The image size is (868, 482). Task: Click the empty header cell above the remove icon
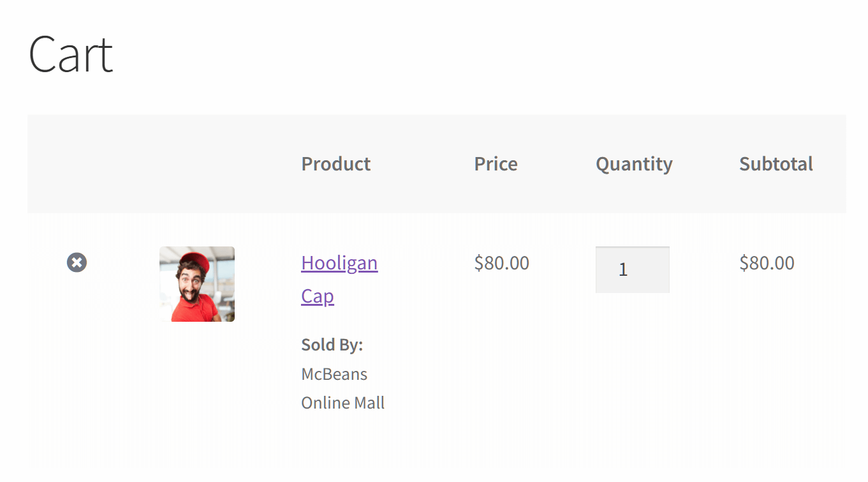pyautogui.click(x=77, y=164)
